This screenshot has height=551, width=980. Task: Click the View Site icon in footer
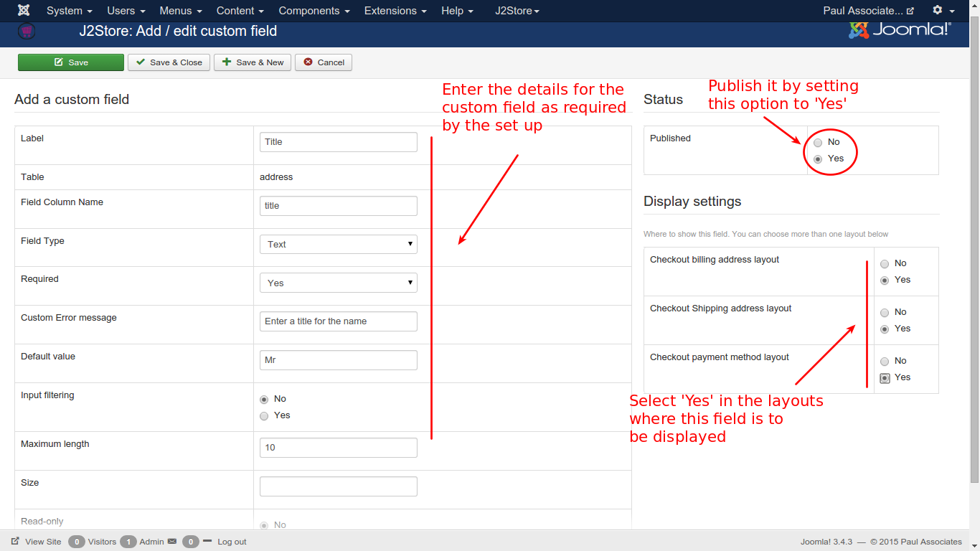pyautogui.click(x=15, y=542)
